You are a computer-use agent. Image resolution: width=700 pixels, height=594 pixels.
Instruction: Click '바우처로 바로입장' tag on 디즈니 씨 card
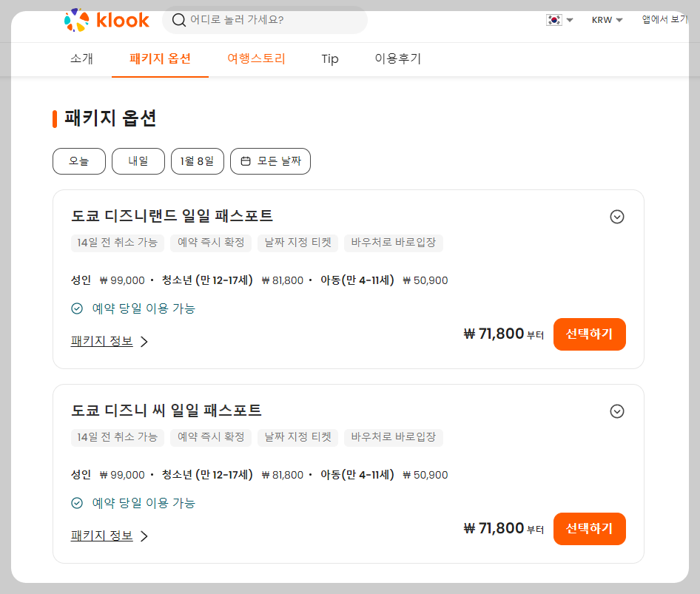(394, 437)
